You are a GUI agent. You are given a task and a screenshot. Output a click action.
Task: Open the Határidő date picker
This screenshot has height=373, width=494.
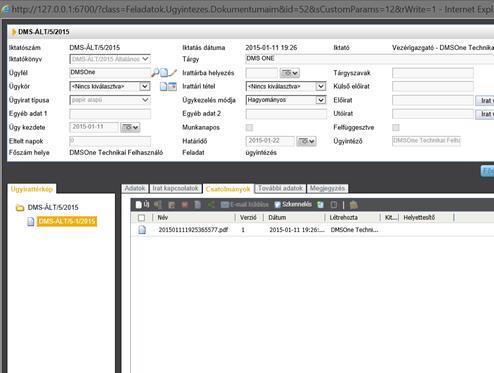click(x=306, y=141)
